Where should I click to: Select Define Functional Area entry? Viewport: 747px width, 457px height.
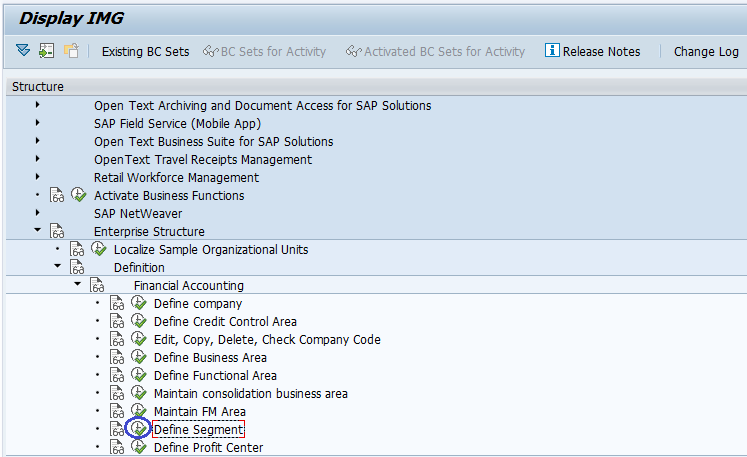[215, 376]
